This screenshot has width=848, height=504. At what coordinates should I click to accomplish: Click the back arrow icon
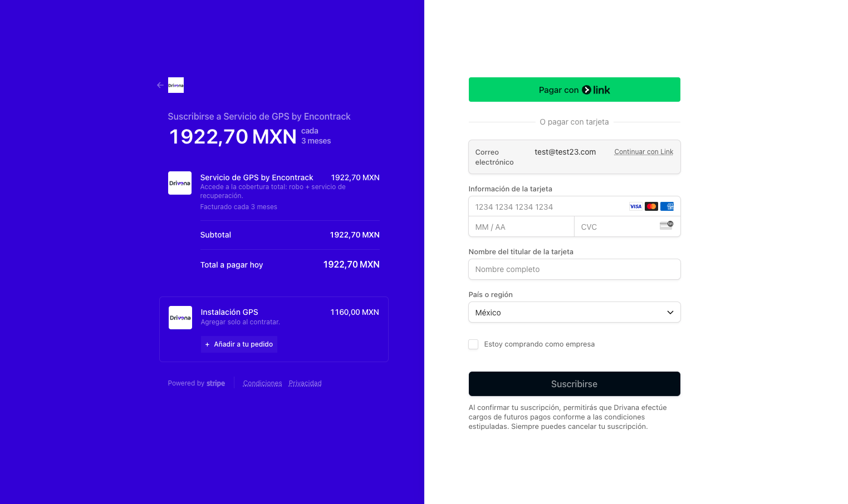160,85
